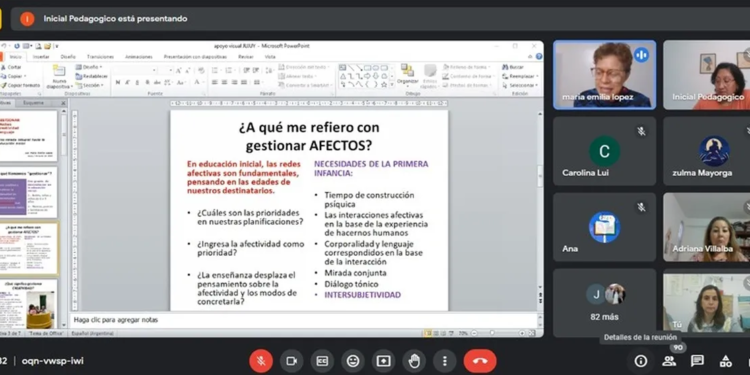Open the Organizar arrange button
The height and width of the screenshot is (375, 750).
tap(408, 76)
